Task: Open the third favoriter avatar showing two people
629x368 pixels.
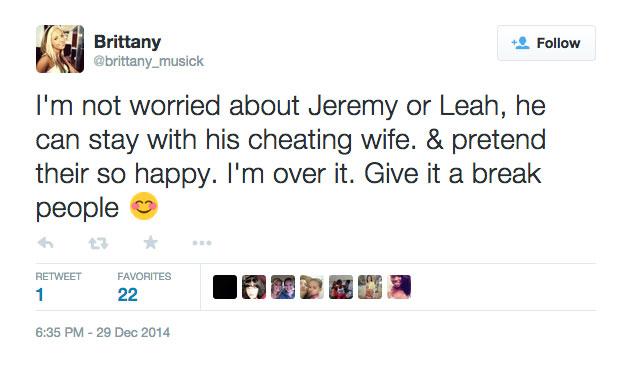Action: (x=283, y=287)
